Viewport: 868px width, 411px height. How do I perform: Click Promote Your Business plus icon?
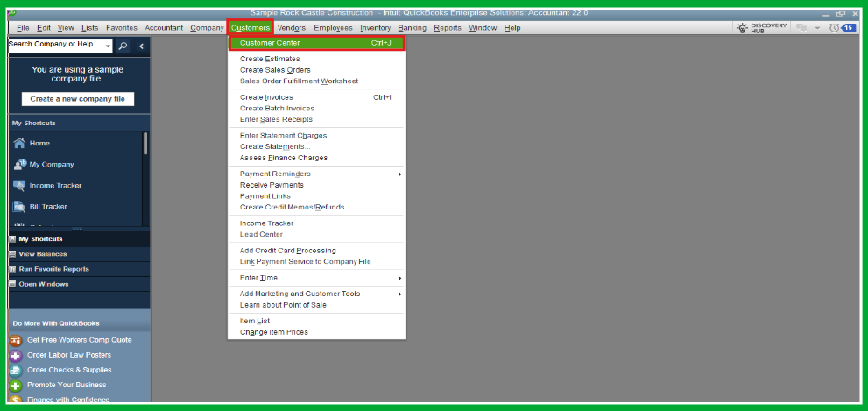tap(16, 385)
